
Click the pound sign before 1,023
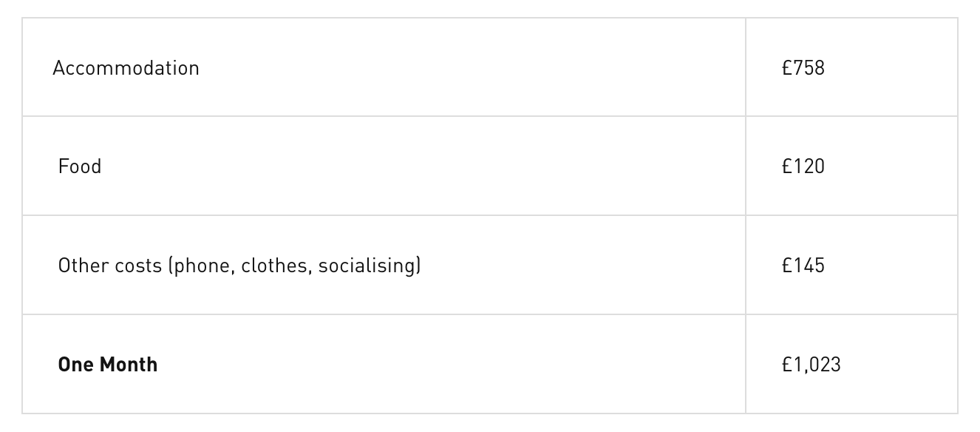pos(786,365)
